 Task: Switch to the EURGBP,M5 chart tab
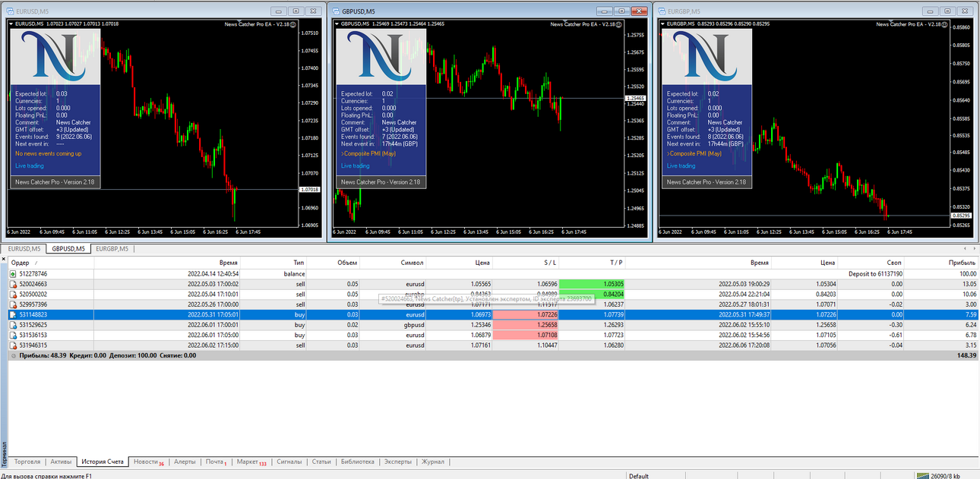click(x=111, y=248)
